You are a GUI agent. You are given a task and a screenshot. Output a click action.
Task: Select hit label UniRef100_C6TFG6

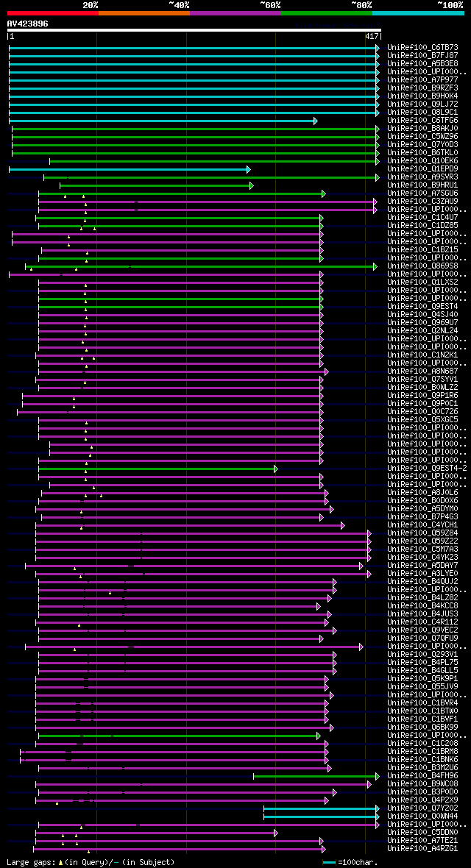(x=422, y=121)
